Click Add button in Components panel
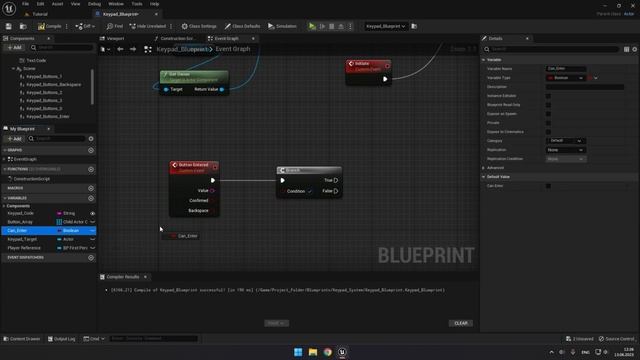This screenshot has width=640, height=360. click(14, 48)
